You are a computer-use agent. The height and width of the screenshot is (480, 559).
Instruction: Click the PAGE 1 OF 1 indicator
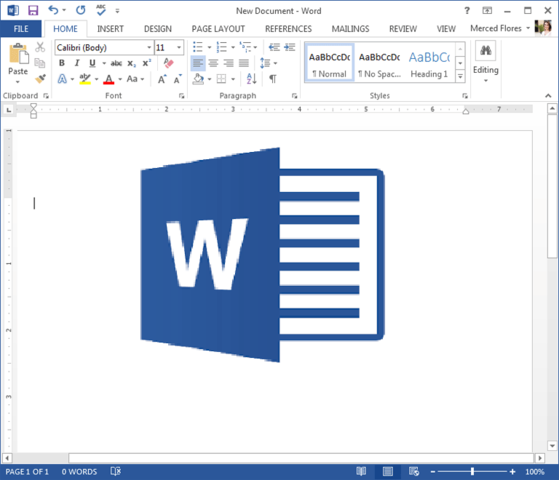(x=27, y=471)
